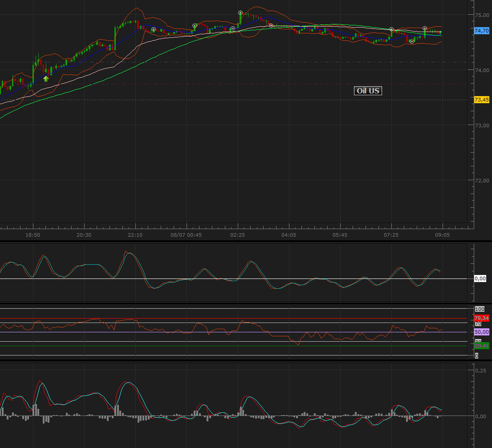Click the blue 74,70 current price tag
The height and width of the screenshot is (448, 492).
point(482,31)
